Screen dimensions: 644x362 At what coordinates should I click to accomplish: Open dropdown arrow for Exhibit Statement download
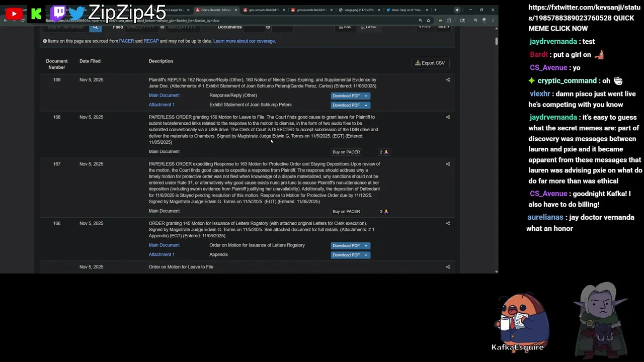click(366, 105)
